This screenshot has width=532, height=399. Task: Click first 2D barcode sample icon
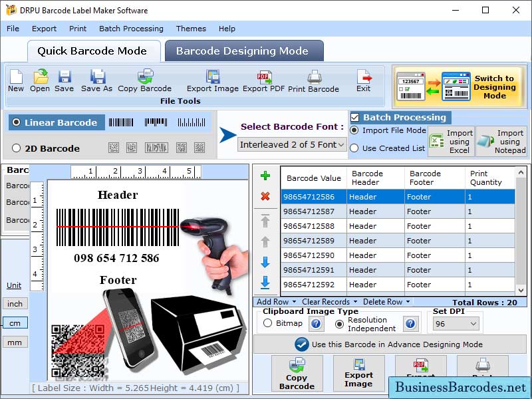point(114,148)
